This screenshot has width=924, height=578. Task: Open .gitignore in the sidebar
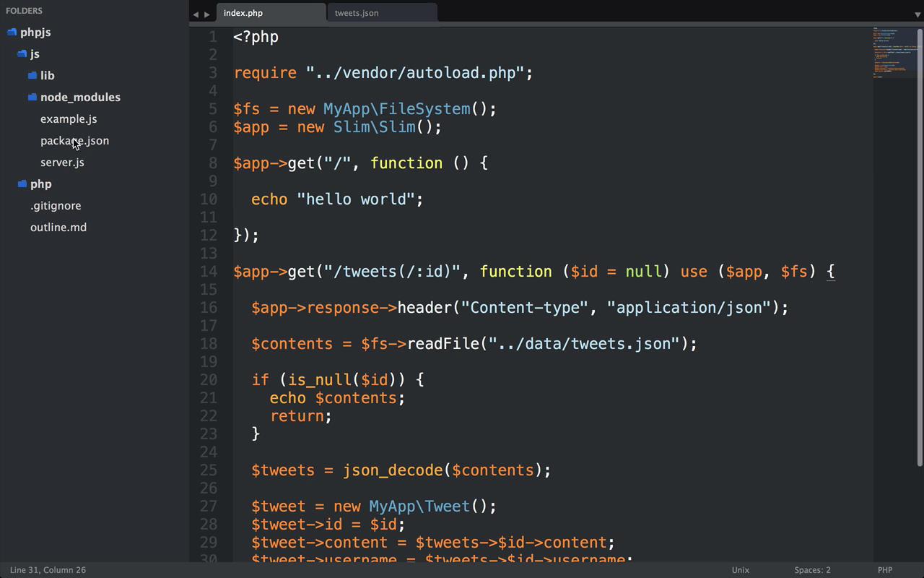coord(56,206)
